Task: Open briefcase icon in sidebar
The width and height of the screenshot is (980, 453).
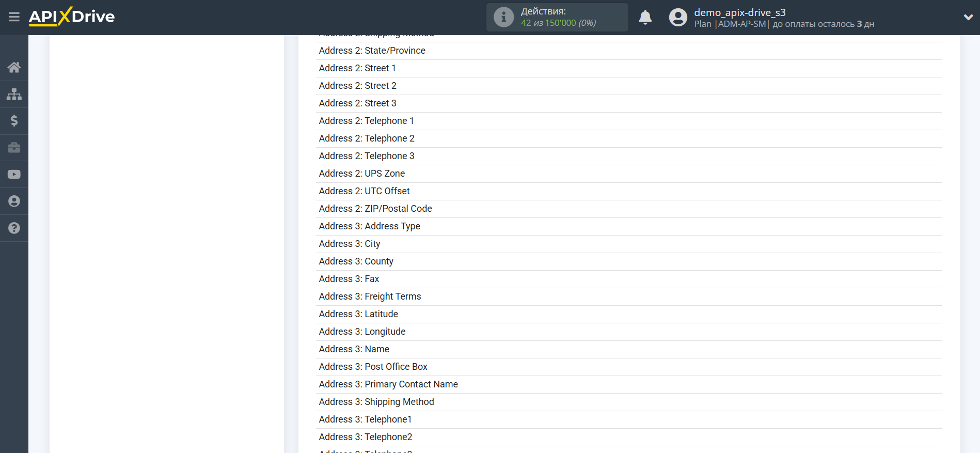Action: tap(14, 148)
